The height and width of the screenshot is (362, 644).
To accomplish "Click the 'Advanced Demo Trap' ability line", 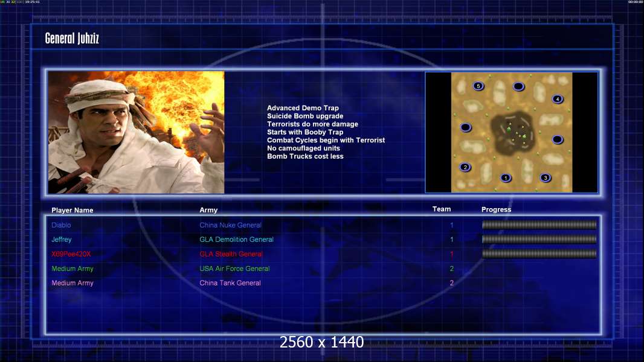I will pyautogui.click(x=303, y=108).
